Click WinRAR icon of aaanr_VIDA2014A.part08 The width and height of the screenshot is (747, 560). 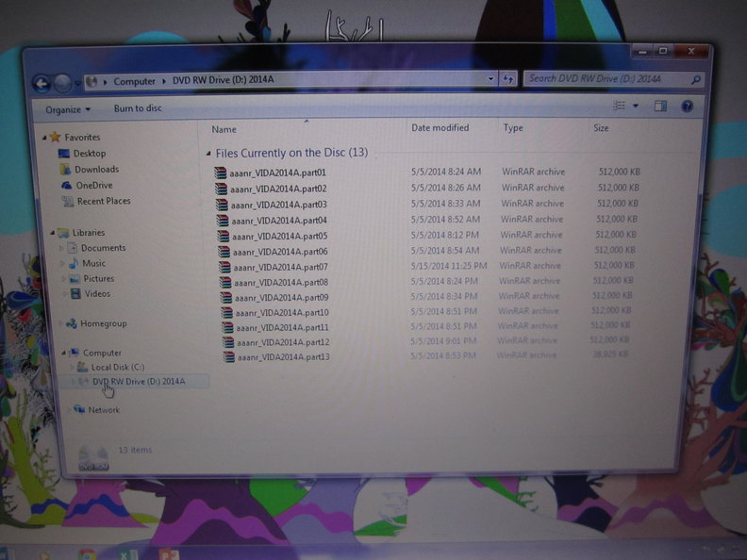pyautogui.click(x=225, y=283)
